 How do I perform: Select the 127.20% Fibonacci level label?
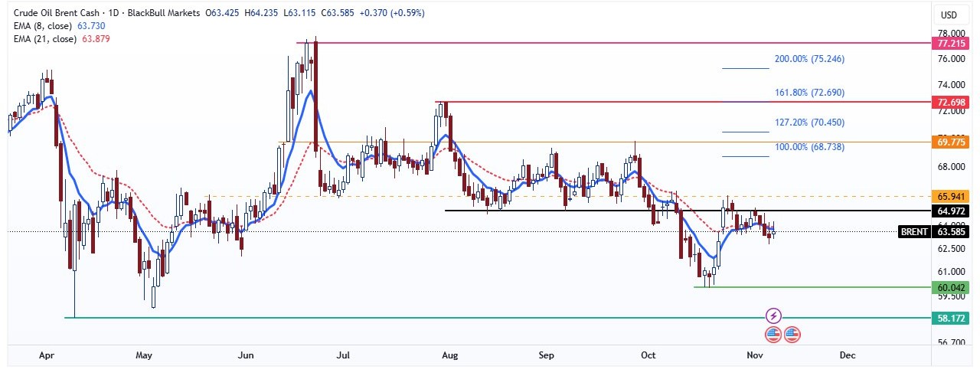[809, 123]
